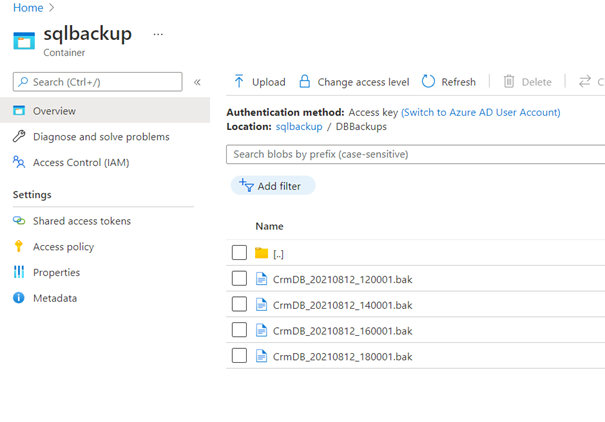Screen dimensions: 605x422
Task: Refresh the blob list
Action: pyautogui.click(x=449, y=82)
